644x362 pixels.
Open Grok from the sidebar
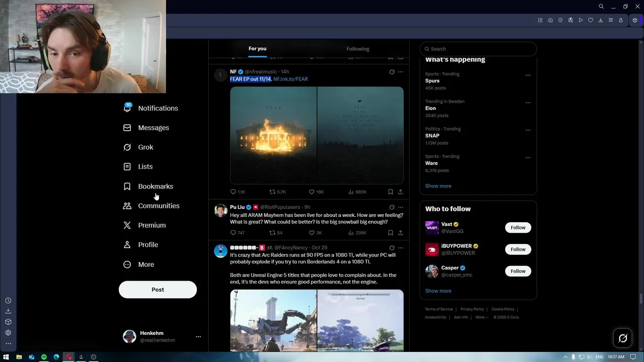138,147
